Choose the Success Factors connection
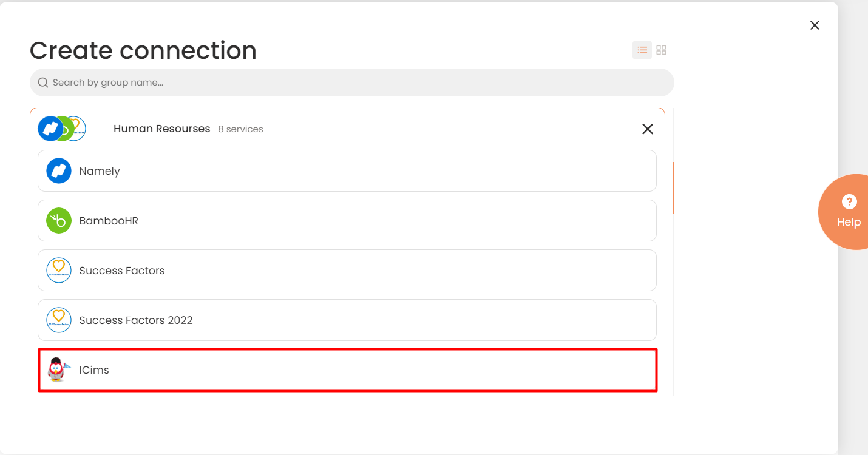The height and width of the screenshot is (455, 868). click(x=347, y=271)
